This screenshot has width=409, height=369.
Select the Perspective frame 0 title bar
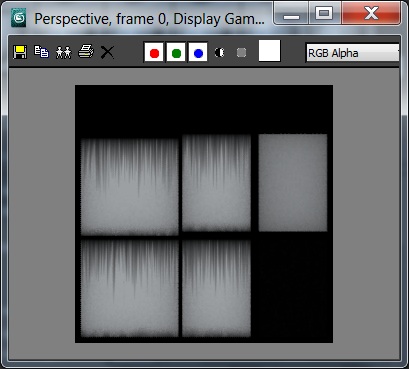(x=149, y=19)
